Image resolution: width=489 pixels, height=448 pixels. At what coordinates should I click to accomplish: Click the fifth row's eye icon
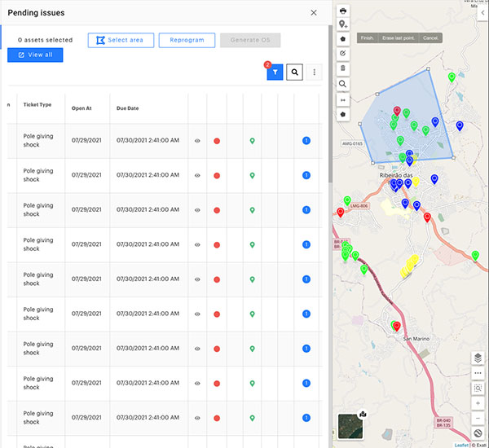(x=197, y=279)
